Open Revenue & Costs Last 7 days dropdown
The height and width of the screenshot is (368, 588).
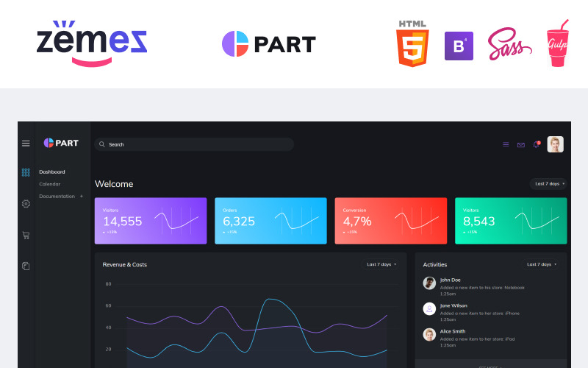coord(381,264)
